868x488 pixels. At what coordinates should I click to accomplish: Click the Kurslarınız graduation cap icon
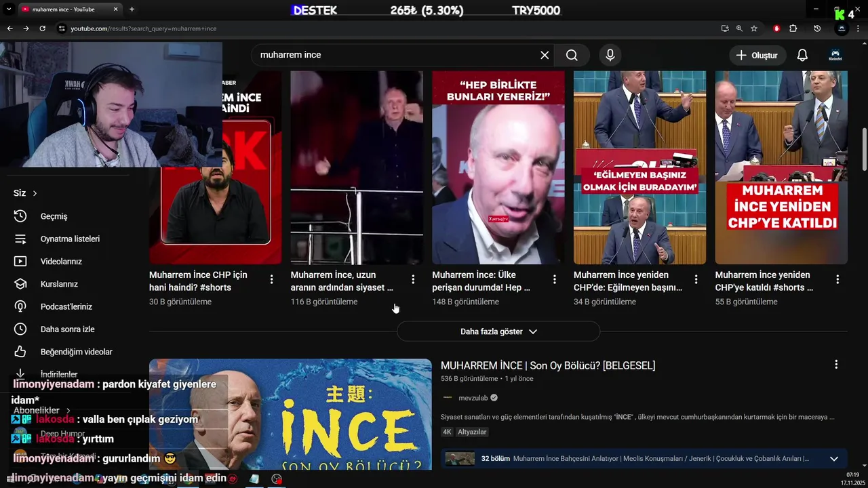[x=20, y=284]
